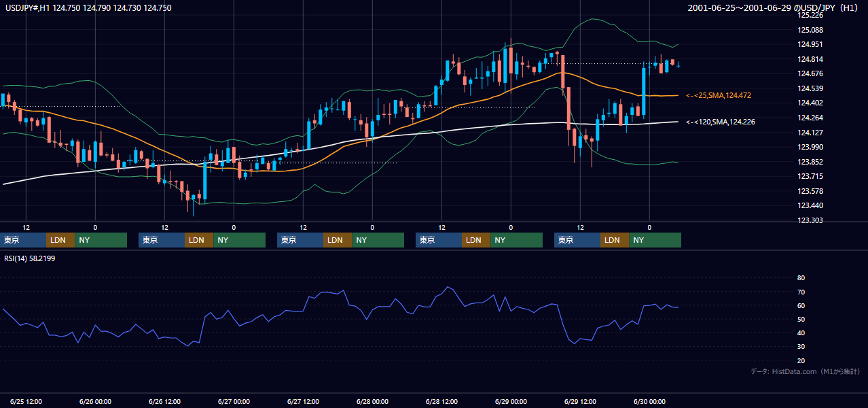Select the 123.440 price axis label
The width and height of the screenshot is (868, 408).
(x=811, y=205)
